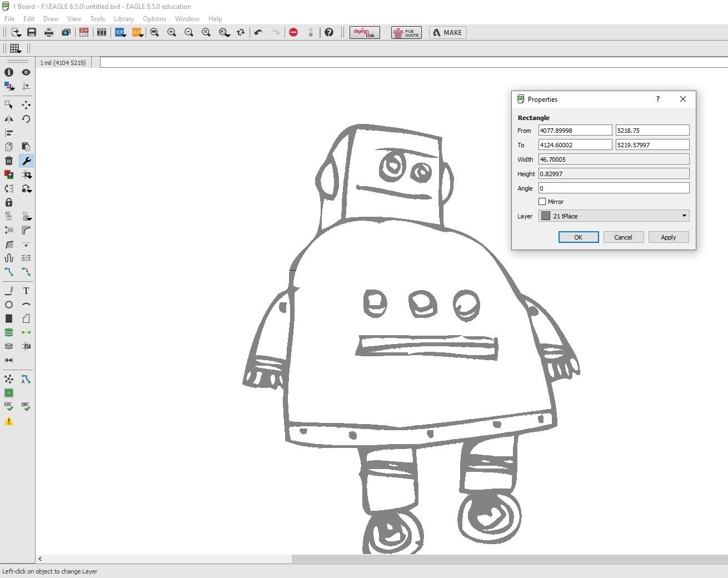Open the Errors warning tool
Image resolution: width=728 pixels, height=578 pixels.
9,421
